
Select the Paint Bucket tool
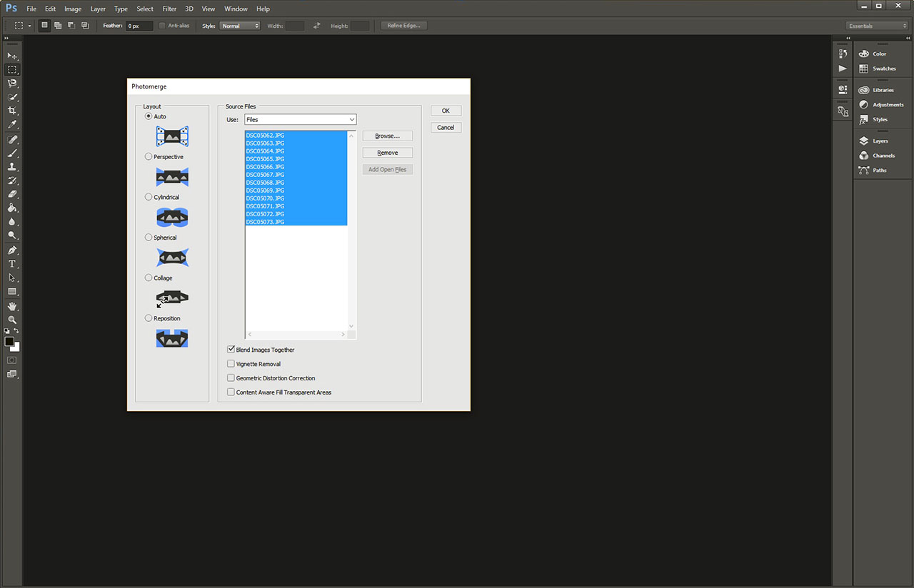tap(12, 208)
